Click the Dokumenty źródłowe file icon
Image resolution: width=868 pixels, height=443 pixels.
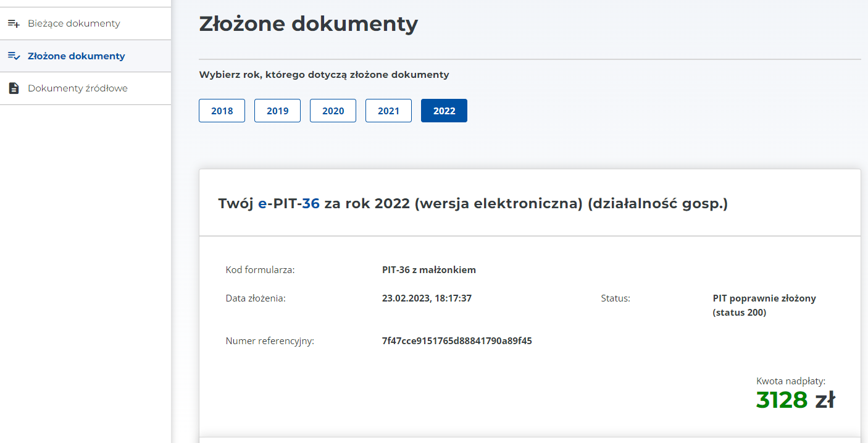[14, 88]
